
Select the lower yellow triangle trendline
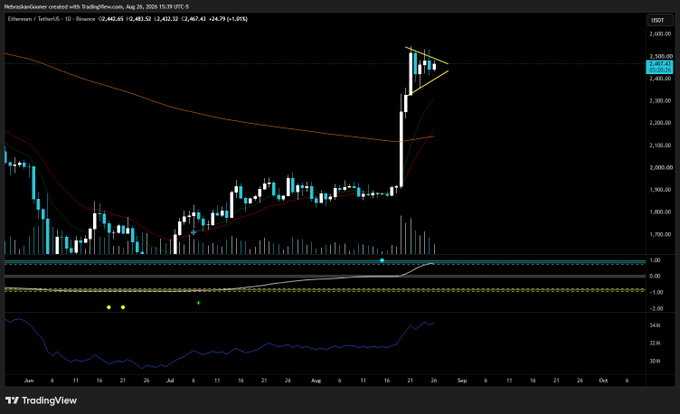(x=429, y=82)
